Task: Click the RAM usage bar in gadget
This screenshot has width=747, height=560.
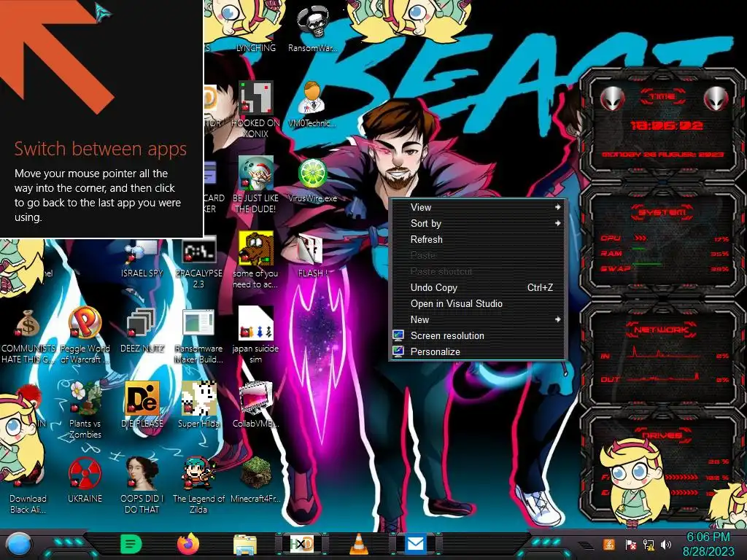Action: click(x=639, y=249)
